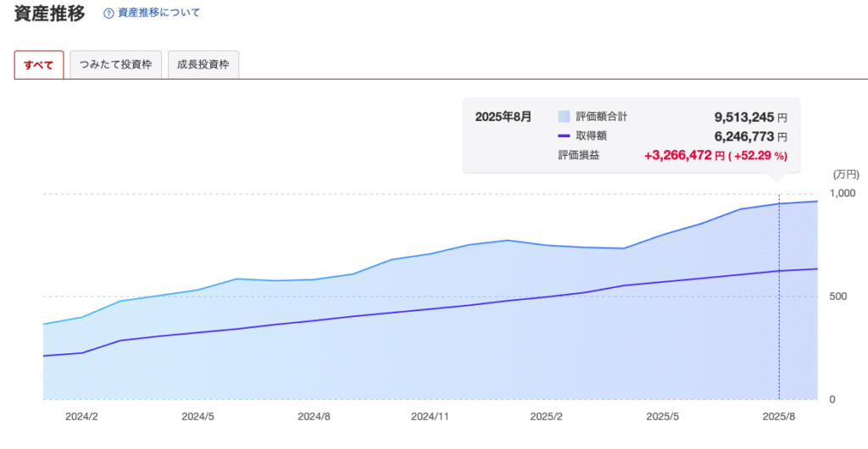
Task: Click the 2025/8 x-axis label
Action: coord(779,417)
